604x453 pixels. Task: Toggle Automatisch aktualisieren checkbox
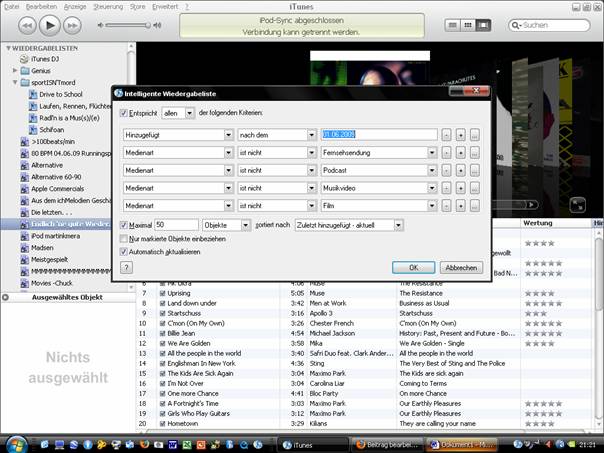[x=124, y=252]
